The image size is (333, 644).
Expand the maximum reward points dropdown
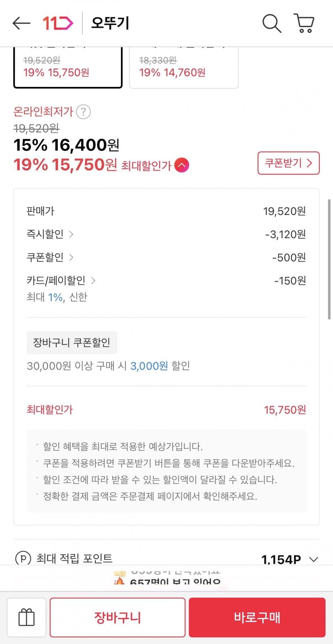(x=314, y=559)
